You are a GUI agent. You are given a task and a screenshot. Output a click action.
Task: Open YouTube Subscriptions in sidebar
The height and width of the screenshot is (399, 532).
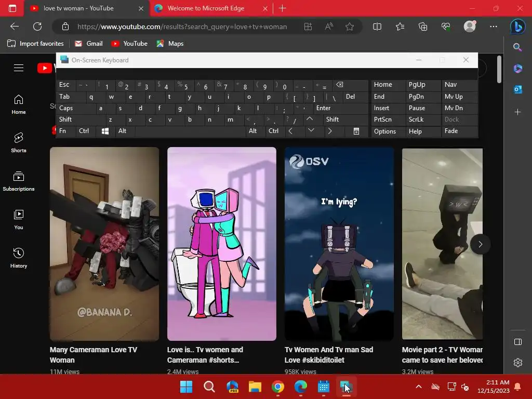point(19,181)
